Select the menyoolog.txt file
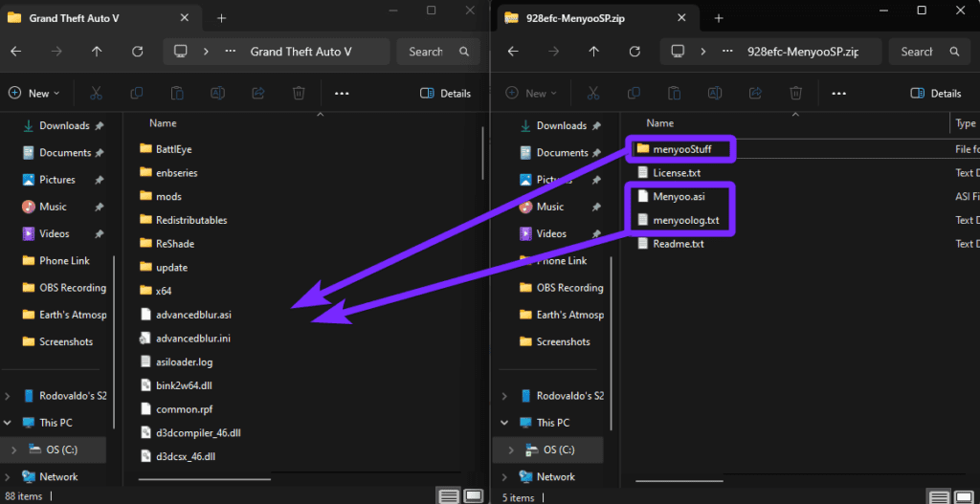The width and height of the screenshot is (980, 504). click(x=686, y=220)
